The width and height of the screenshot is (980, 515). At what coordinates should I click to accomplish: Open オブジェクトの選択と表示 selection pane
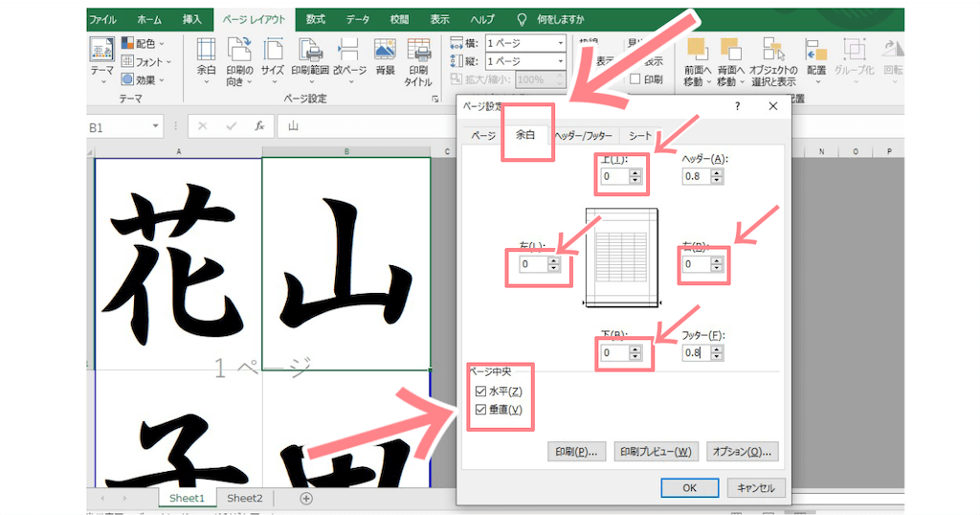[x=773, y=61]
